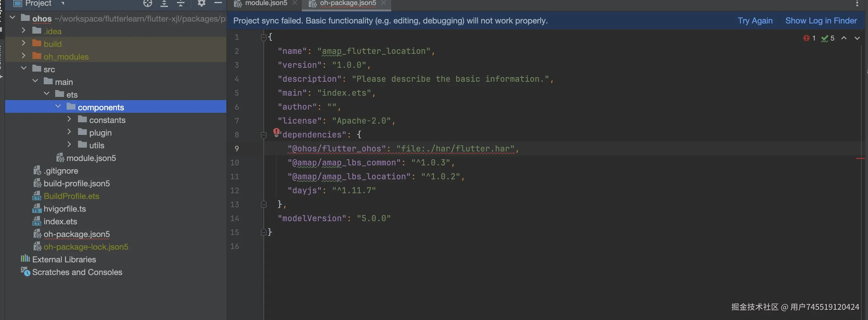
Task: Fold the dependencies block on line 8
Action: pyautogui.click(x=264, y=135)
